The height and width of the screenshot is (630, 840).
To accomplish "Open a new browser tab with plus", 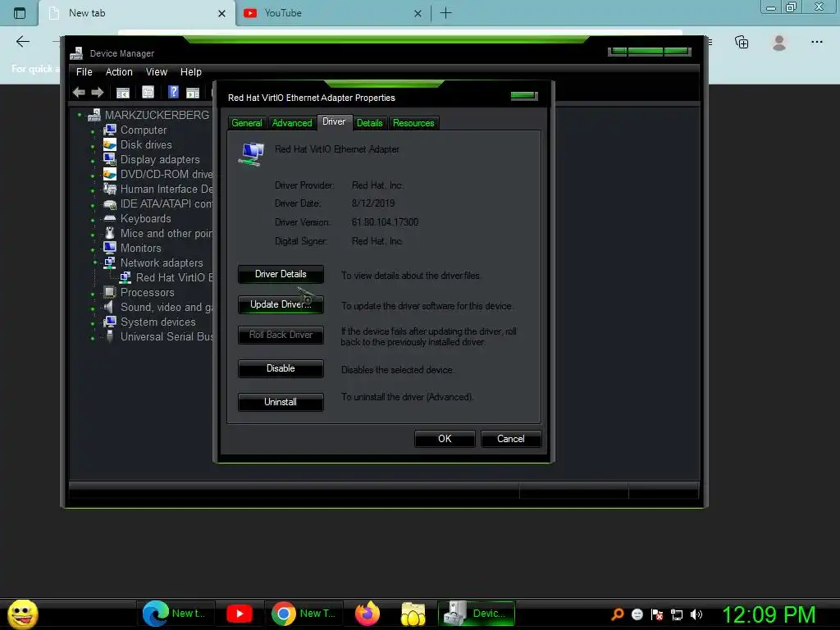I will [x=445, y=13].
